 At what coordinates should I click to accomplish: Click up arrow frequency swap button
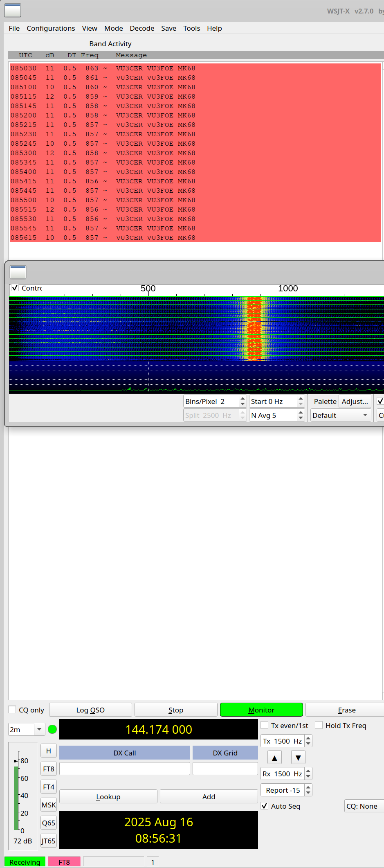coord(274,758)
